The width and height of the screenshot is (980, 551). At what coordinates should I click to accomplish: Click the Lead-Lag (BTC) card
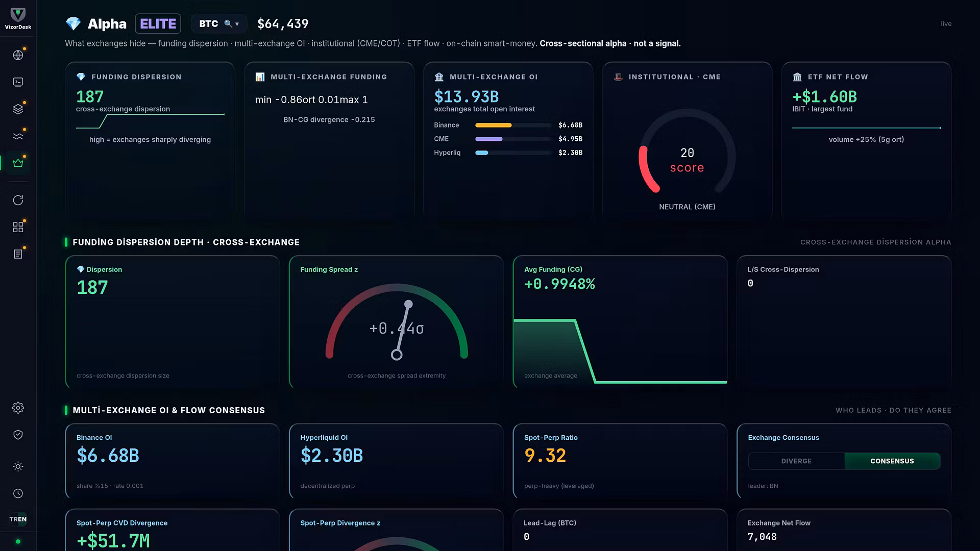point(620,530)
